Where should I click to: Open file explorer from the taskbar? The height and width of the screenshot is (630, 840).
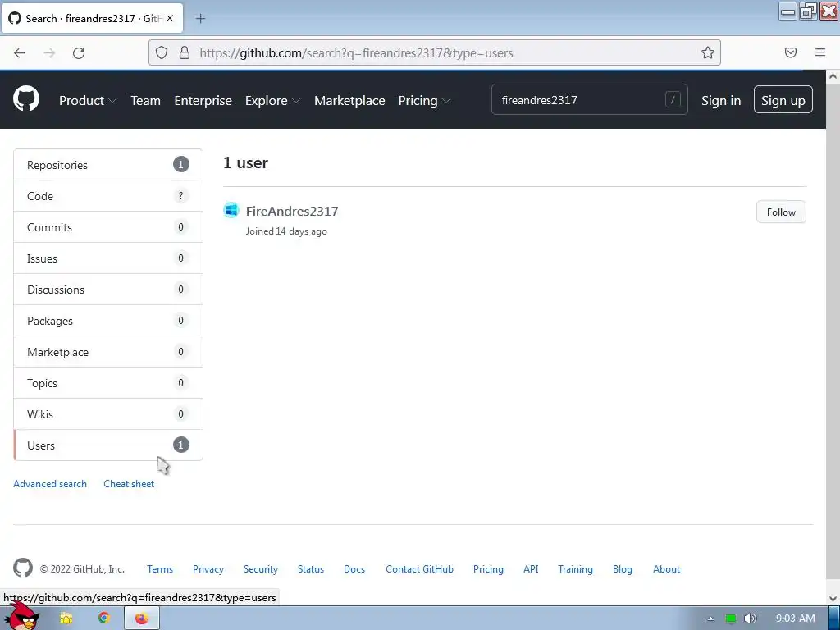click(66, 619)
